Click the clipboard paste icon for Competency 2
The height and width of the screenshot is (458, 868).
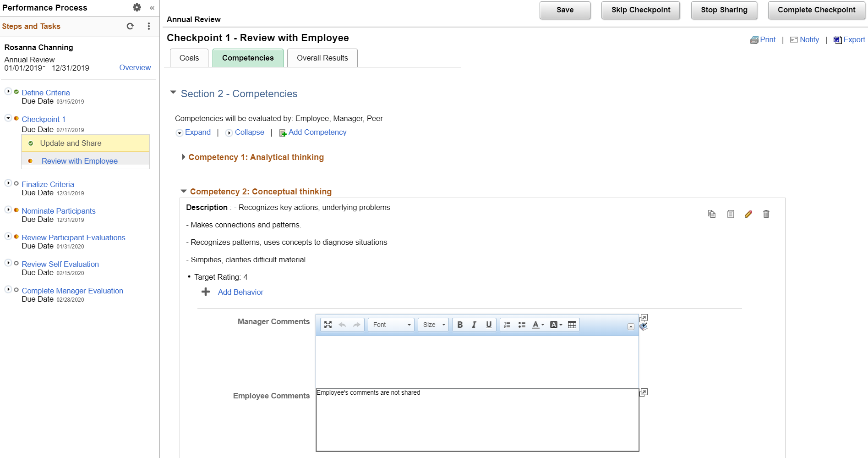tap(731, 214)
